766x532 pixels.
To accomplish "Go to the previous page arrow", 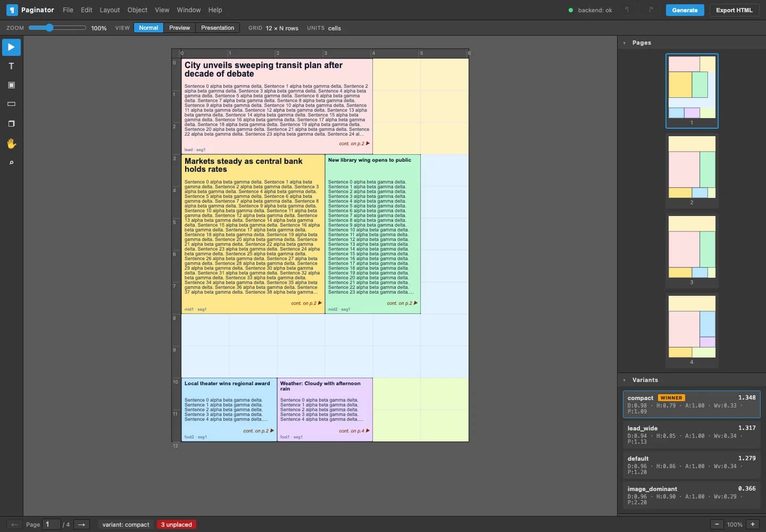I will (x=15, y=525).
